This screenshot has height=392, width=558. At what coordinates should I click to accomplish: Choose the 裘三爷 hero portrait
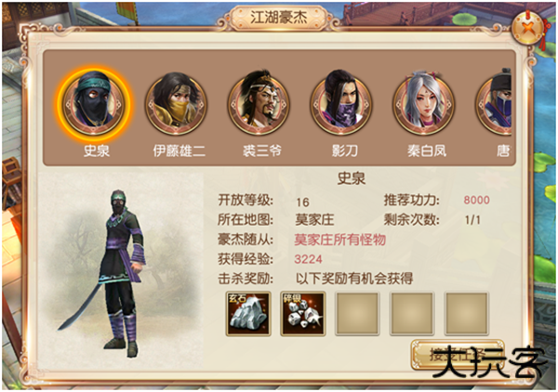(259, 104)
